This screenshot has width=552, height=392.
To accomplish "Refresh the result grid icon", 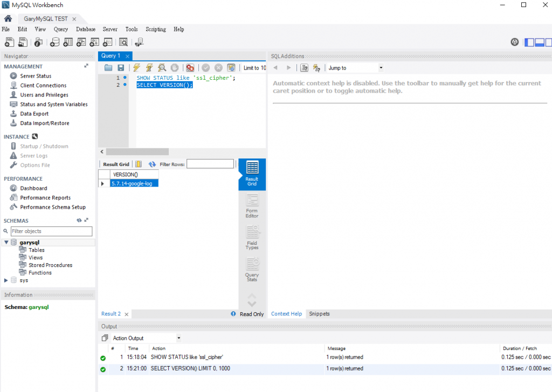I will (152, 164).
